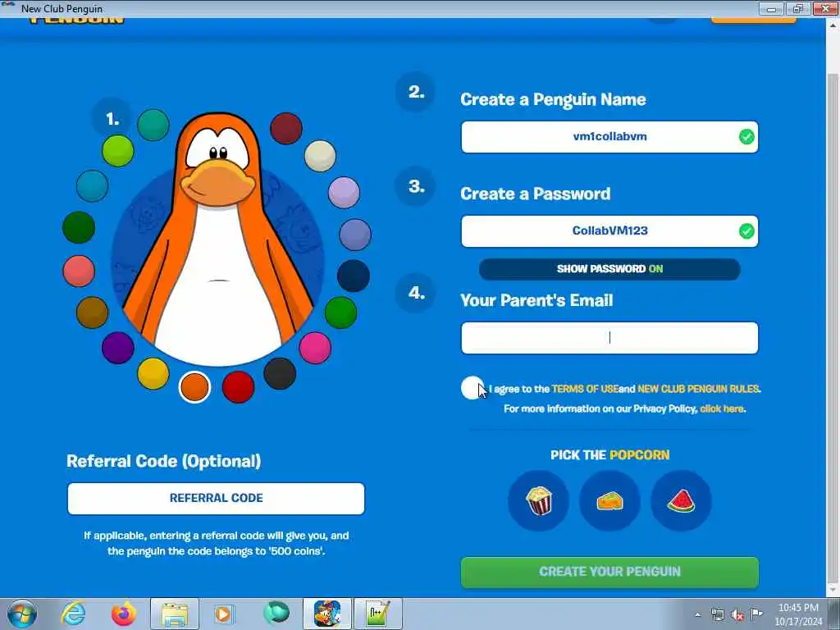Show hidden system tray icons
This screenshot has height=630, width=840.
pyautogui.click(x=697, y=615)
